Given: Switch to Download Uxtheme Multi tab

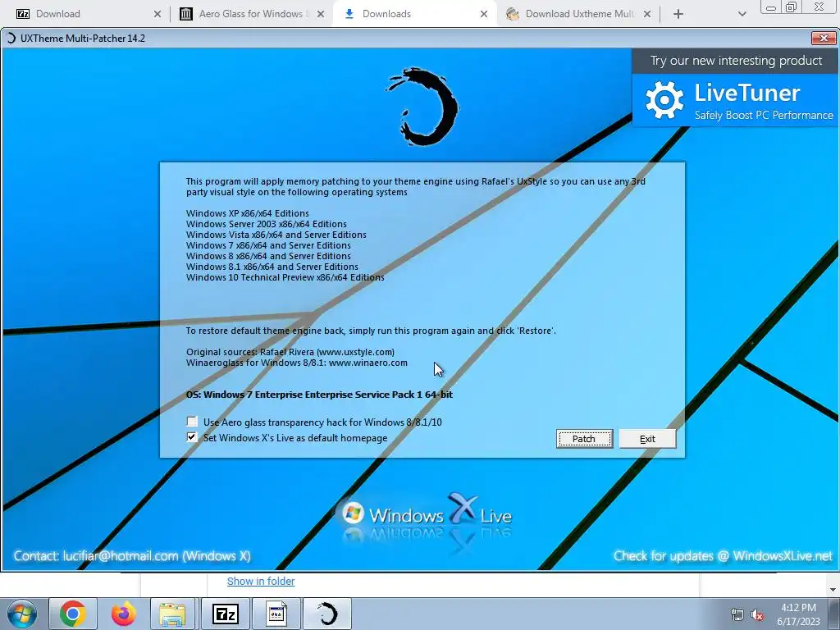Looking at the screenshot, I should click(577, 14).
